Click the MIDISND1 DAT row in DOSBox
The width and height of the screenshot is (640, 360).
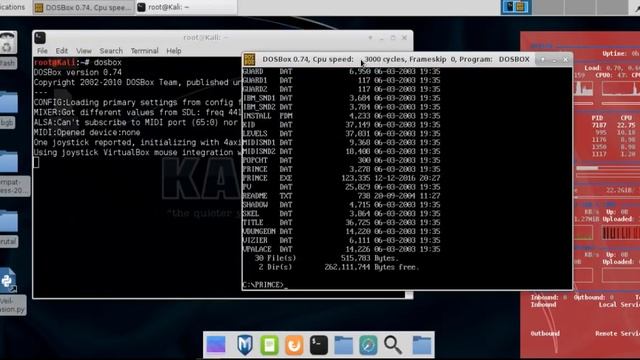[x=341, y=143]
